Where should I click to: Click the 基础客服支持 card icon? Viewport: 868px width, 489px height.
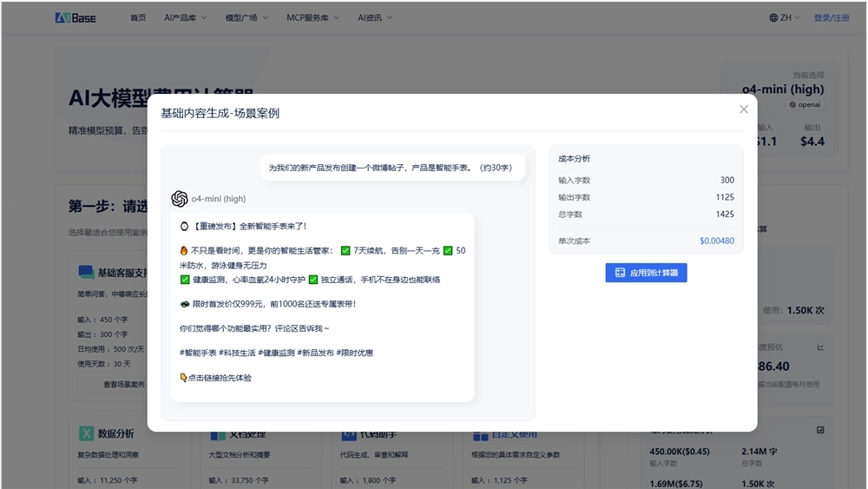(x=86, y=272)
